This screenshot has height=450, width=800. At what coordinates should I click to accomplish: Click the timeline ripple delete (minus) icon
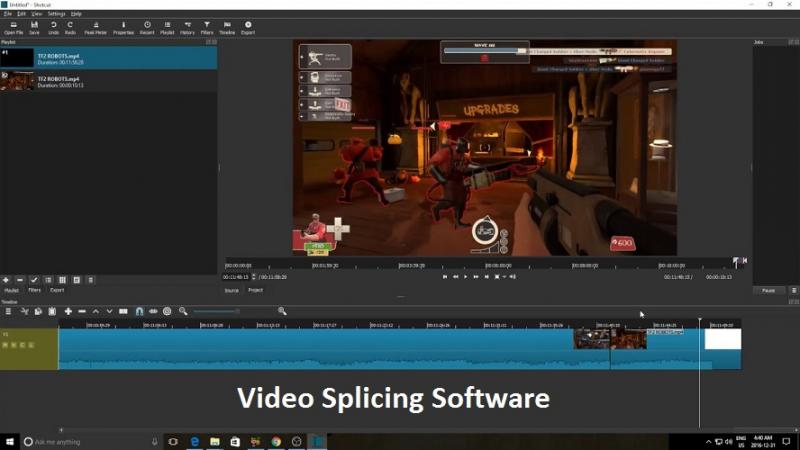pos(82,311)
